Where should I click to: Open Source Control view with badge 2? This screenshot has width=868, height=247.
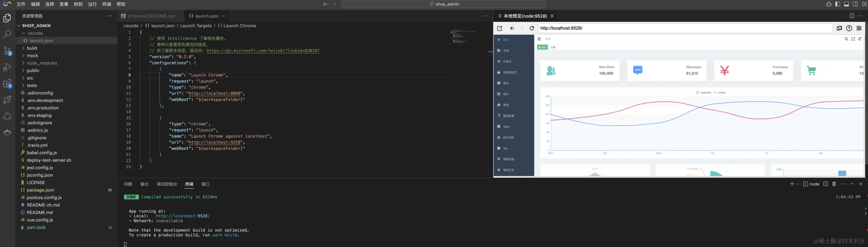click(x=7, y=51)
